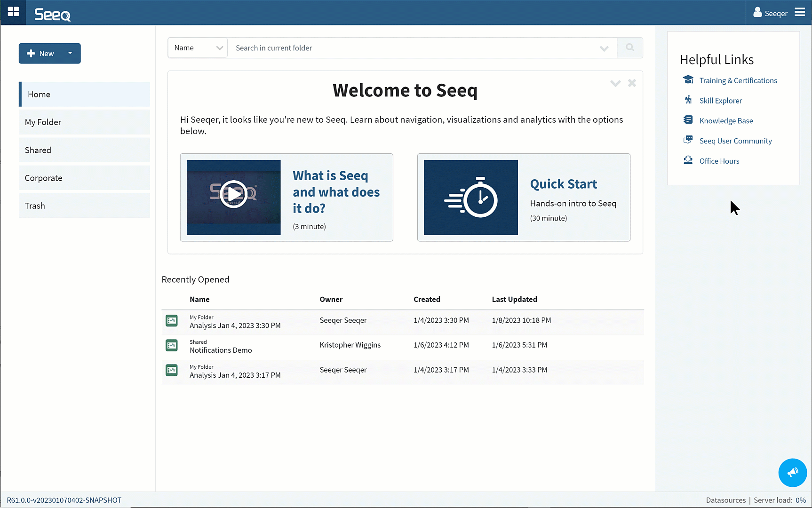Open the Name search-type dropdown
Screen dimensions: 812x508
[198, 48]
